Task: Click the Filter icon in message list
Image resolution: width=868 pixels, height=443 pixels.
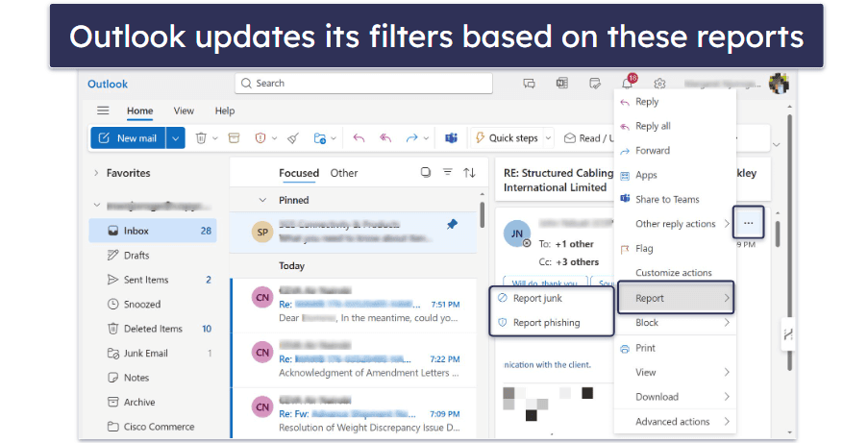Action: 447,172
